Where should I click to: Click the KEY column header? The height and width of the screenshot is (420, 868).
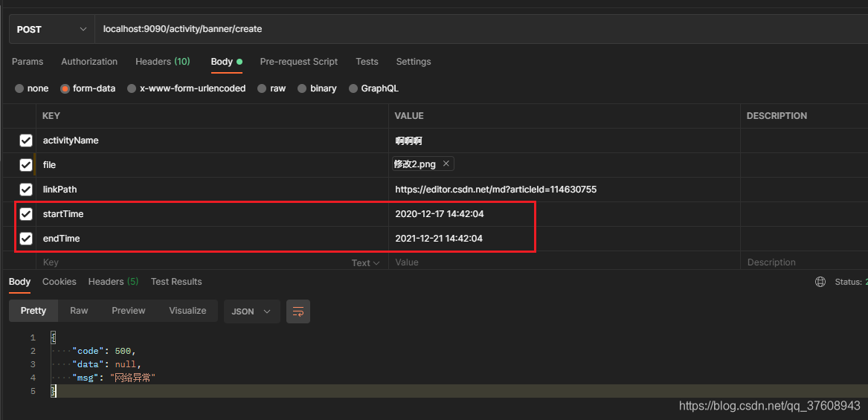[51, 116]
